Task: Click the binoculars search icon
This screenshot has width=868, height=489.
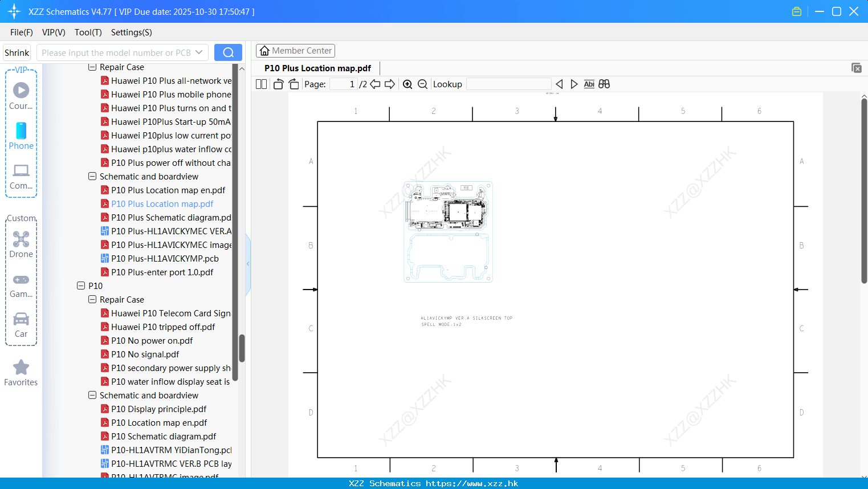Action: click(x=604, y=84)
